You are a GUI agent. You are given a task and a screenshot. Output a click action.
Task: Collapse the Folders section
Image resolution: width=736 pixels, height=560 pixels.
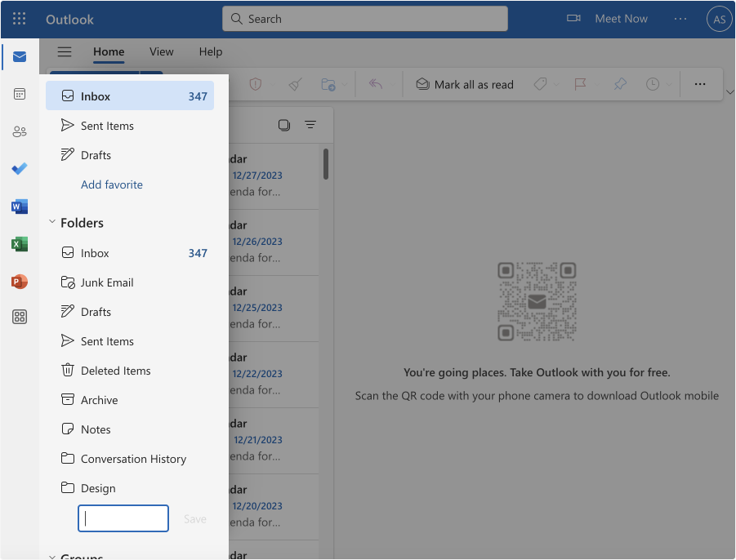pyautogui.click(x=52, y=222)
